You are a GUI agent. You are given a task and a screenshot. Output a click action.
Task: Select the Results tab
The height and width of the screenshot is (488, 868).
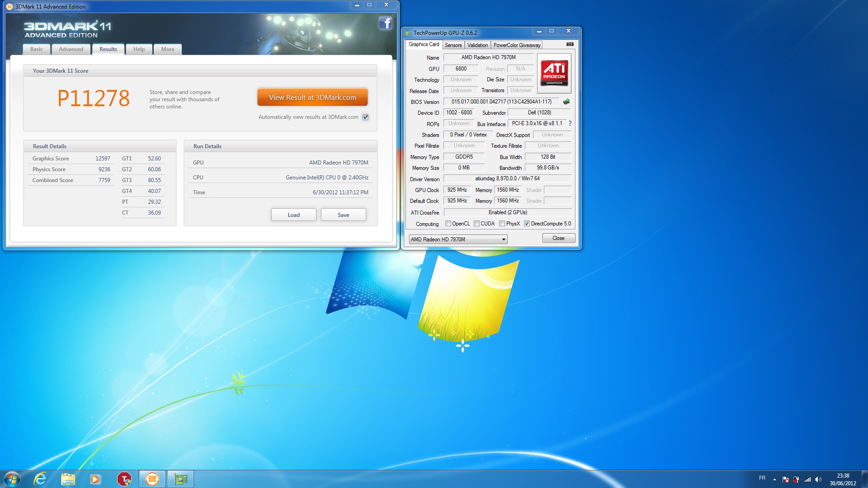tap(108, 49)
